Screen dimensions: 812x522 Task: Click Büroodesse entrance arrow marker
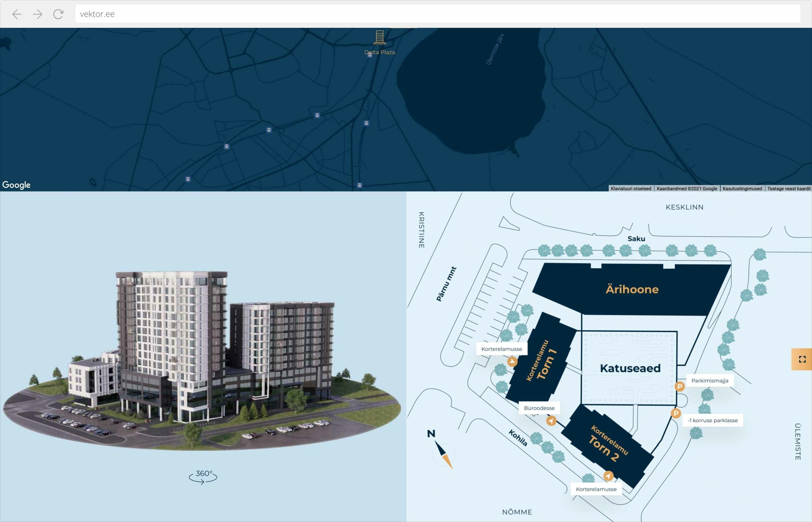pos(551,421)
